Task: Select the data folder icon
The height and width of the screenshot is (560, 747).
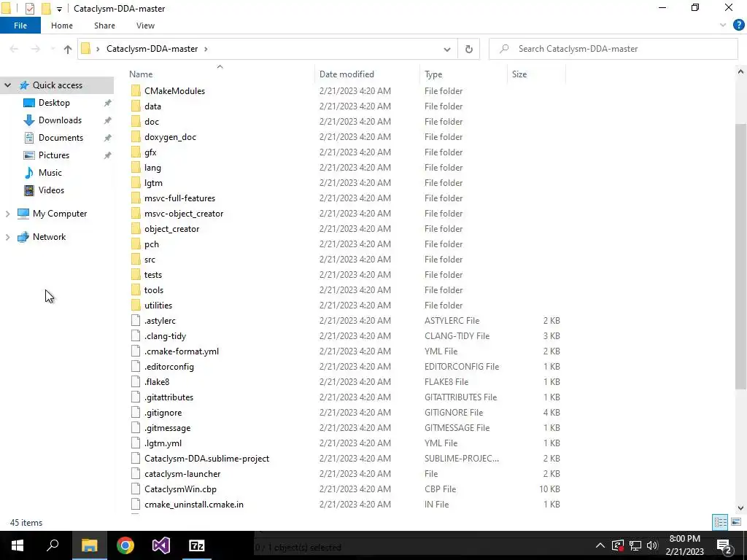Action: coord(136,106)
